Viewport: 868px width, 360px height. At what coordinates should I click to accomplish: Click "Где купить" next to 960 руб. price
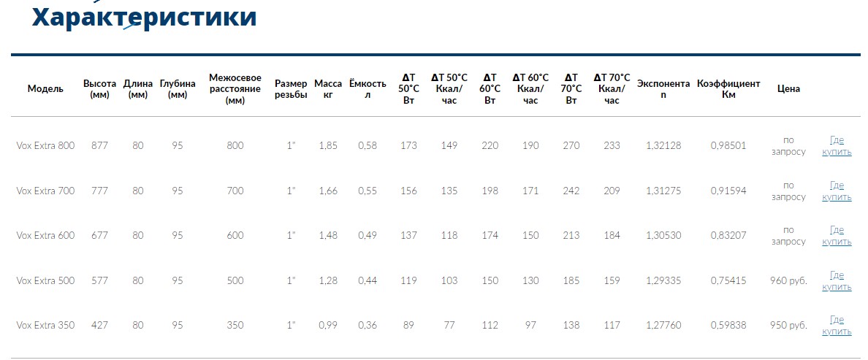pos(837,280)
